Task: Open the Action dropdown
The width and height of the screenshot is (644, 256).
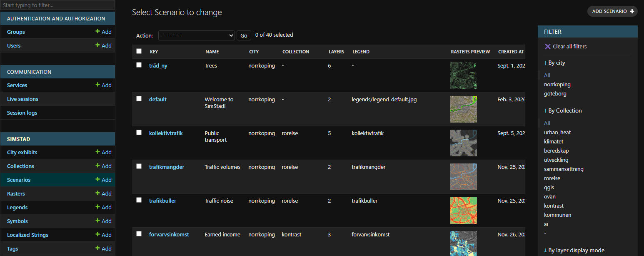Action: (x=197, y=35)
